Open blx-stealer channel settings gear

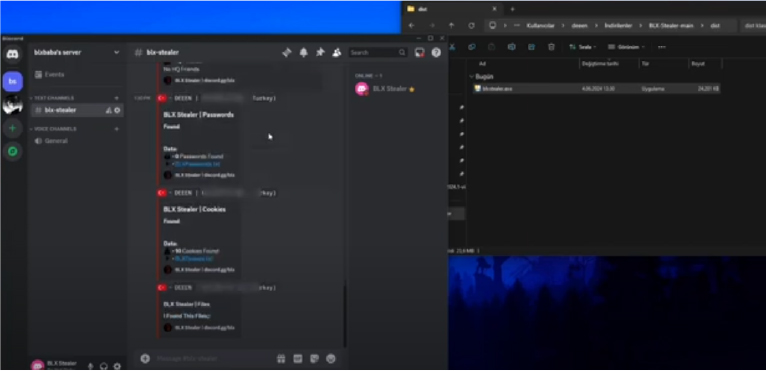point(117,110)
